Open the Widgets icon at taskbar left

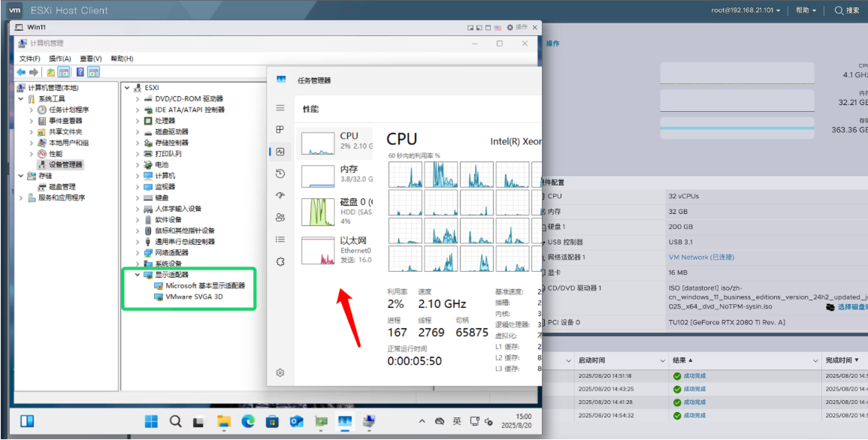click(x=27, y=421)
